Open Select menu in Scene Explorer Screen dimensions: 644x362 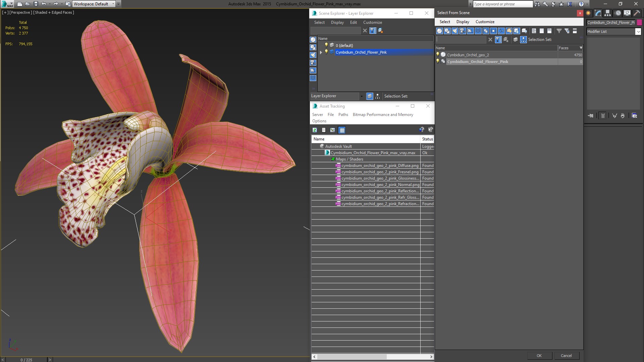319,22
